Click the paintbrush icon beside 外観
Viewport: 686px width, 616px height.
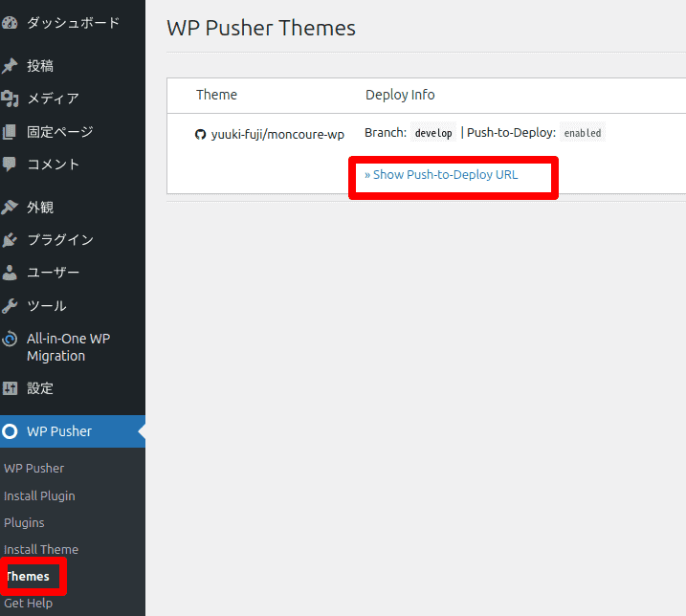coord(10,207)
